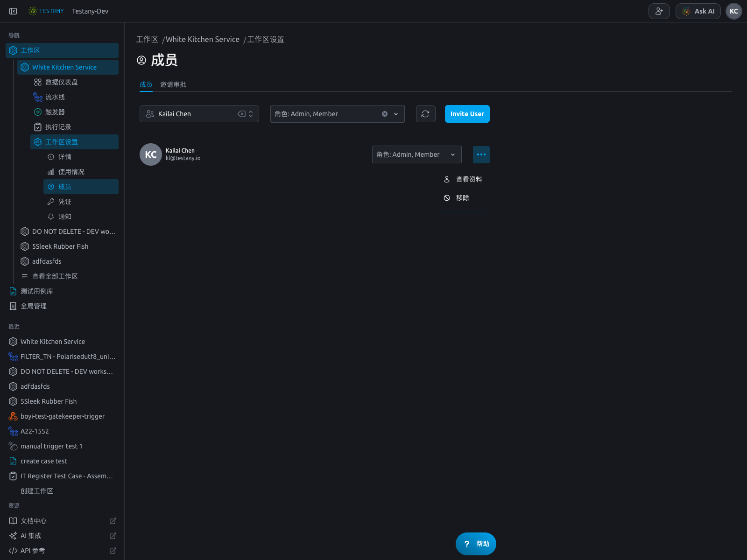The height and width of the screenshot is (560, 747).
Task: Click 工作区 breadcrumb
Action: [x=147, y=40]
